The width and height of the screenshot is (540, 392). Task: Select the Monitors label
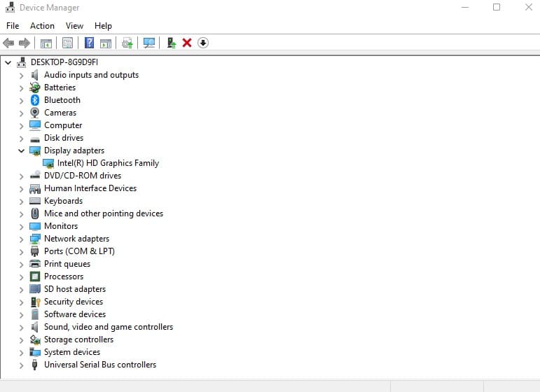61,226
